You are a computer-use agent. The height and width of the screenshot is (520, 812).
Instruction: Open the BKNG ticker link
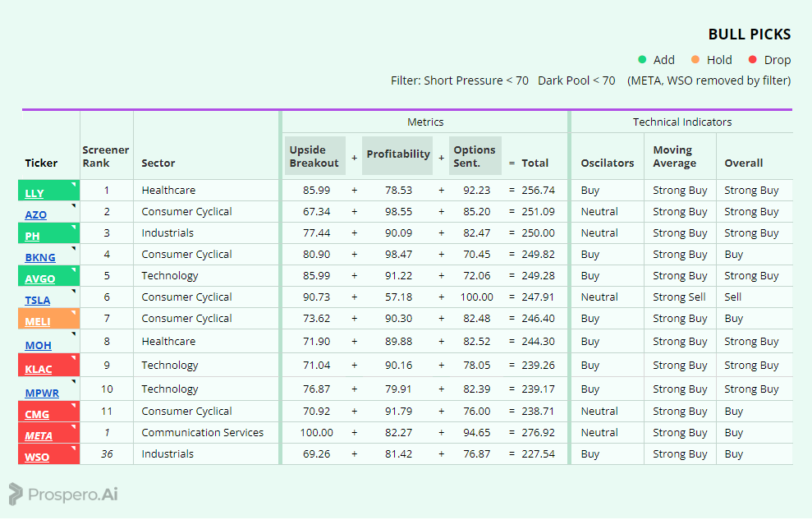pyautogui.click(x=40, y=257)
